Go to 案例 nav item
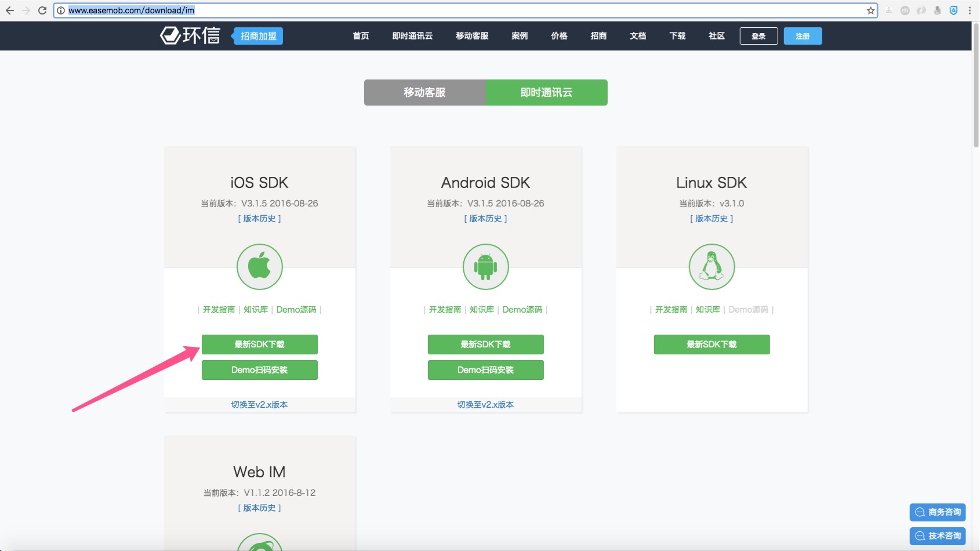The width and height of the screenshot is (980, 551). pyautogui.click(x=520, y=36)
